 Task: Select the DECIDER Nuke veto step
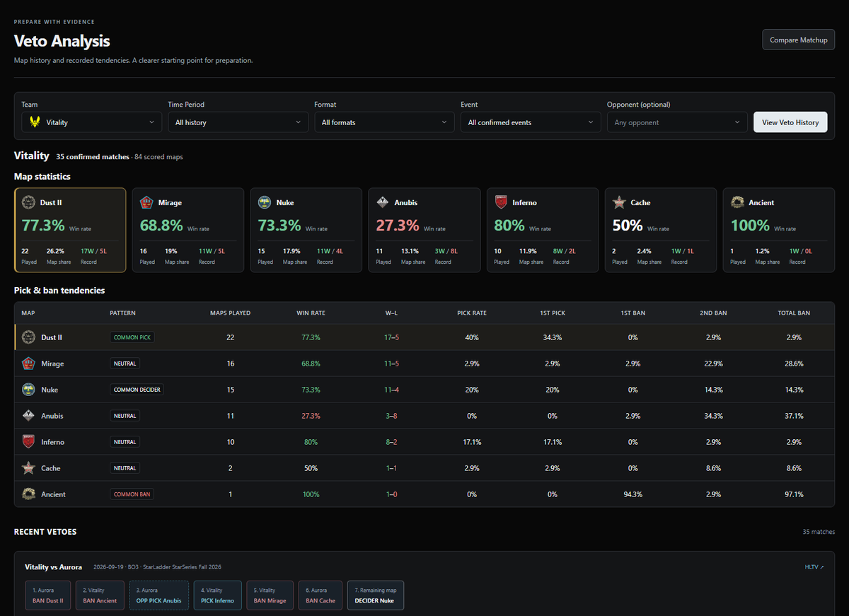click(x=376, y=595)
